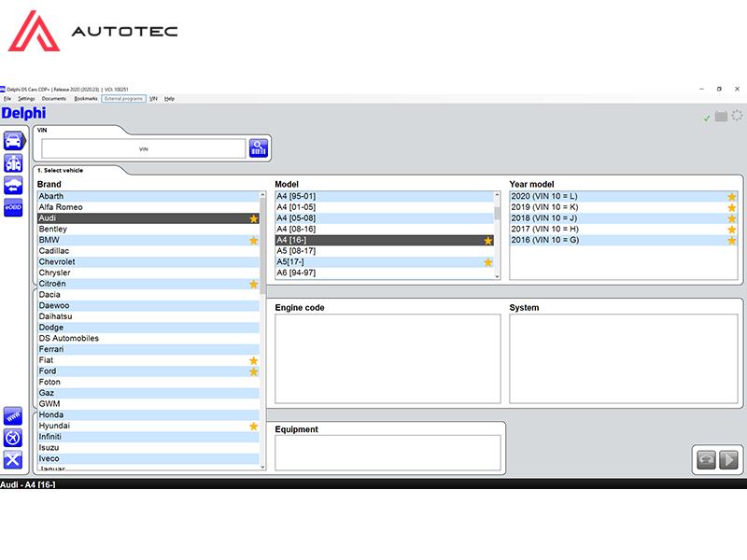Open the Documents menu
The height and width of the screenshot is (560, 747).
pyautogui.click(x=54, y=99)
